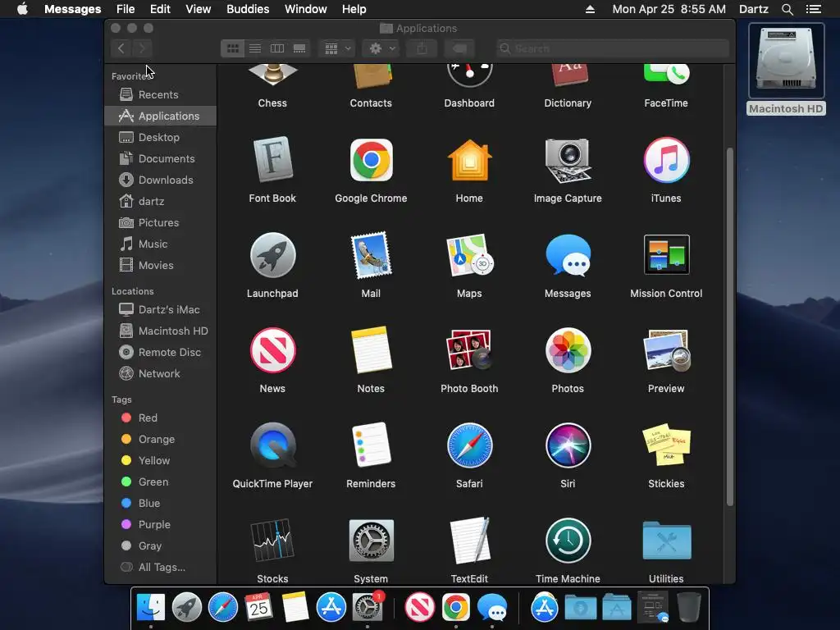The height and width of the screenshot is (630, 840).
Task: Click the Share toolbar button
Action: click(x=422, y=48)
